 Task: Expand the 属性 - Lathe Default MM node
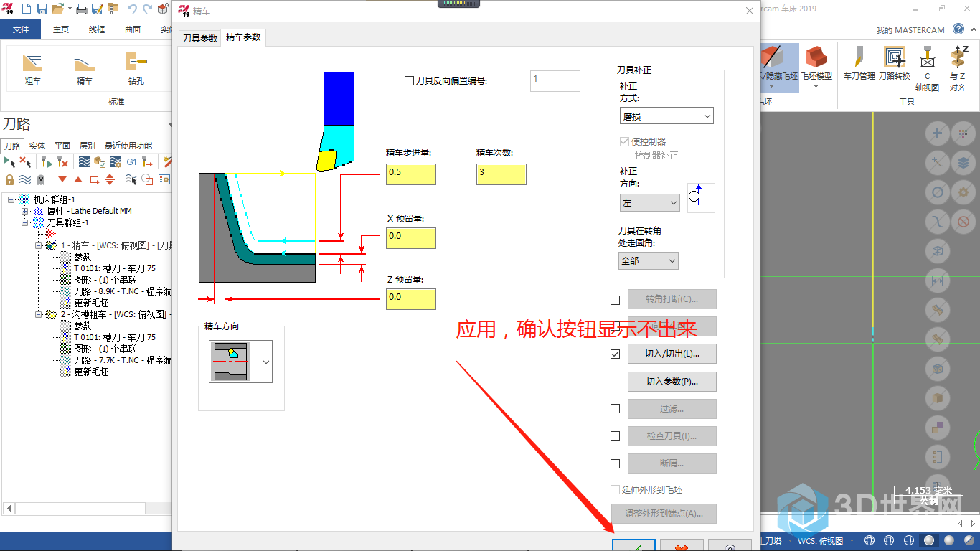tap(25, 211)
